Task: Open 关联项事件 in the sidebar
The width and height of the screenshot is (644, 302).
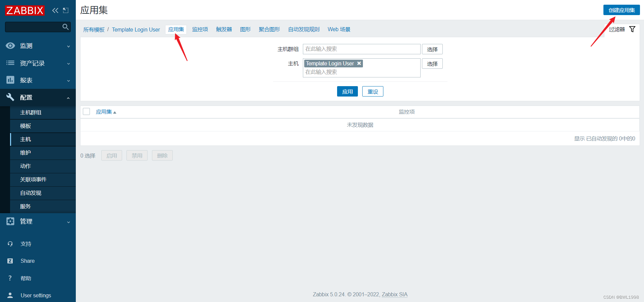Action: pos(43,180)
